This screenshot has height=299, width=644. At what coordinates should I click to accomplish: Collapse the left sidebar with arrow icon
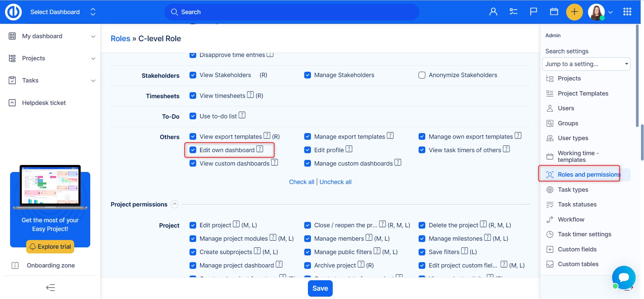pos(50,288)
